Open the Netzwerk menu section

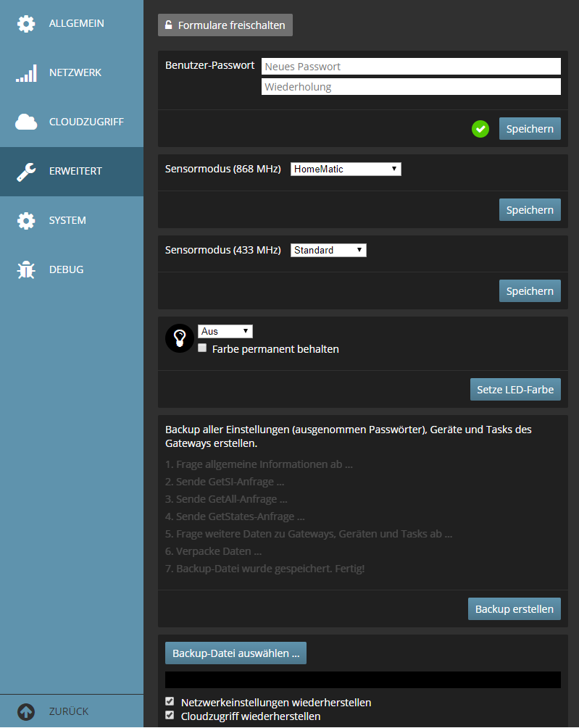click(75, 73)
